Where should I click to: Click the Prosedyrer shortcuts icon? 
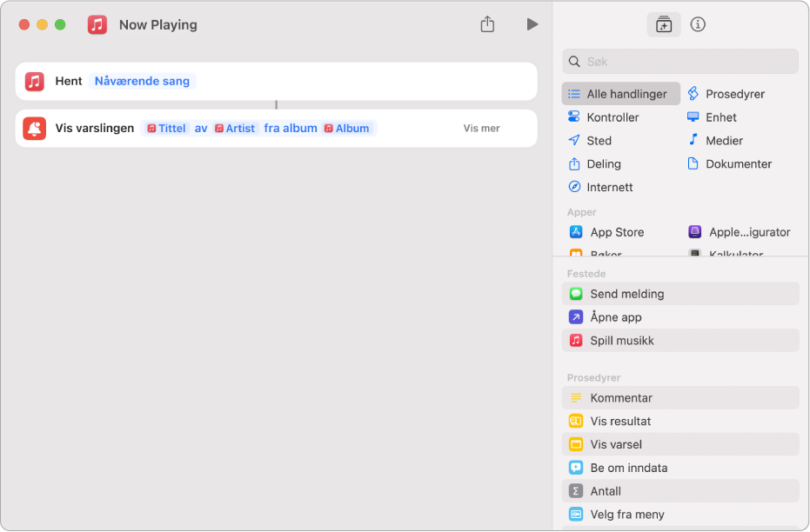(693, 93)
